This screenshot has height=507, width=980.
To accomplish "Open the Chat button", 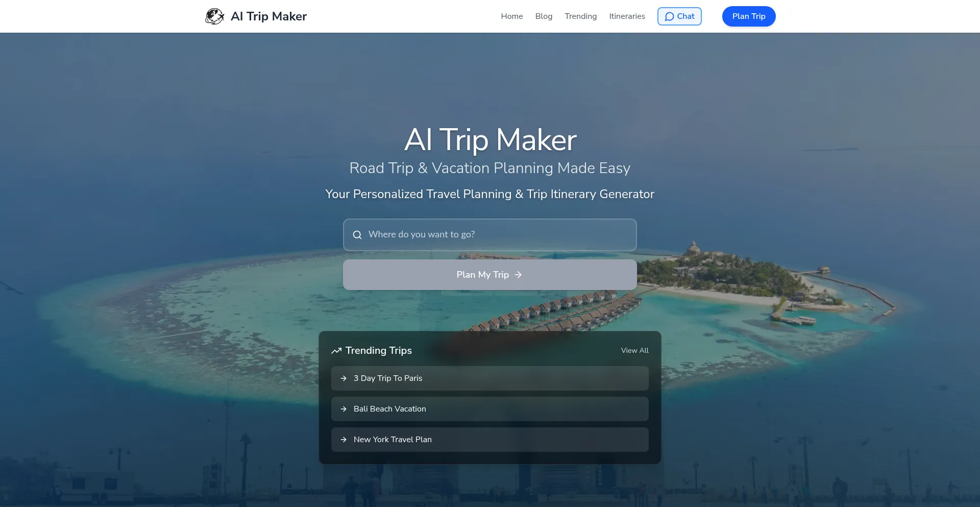I will click(679, 16).
